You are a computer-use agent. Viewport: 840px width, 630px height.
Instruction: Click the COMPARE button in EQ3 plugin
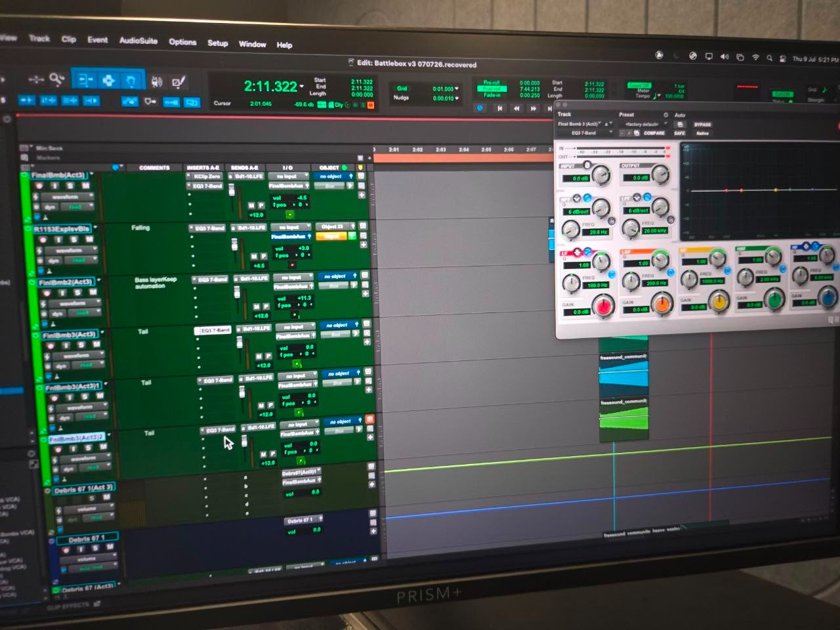(654, 133)
